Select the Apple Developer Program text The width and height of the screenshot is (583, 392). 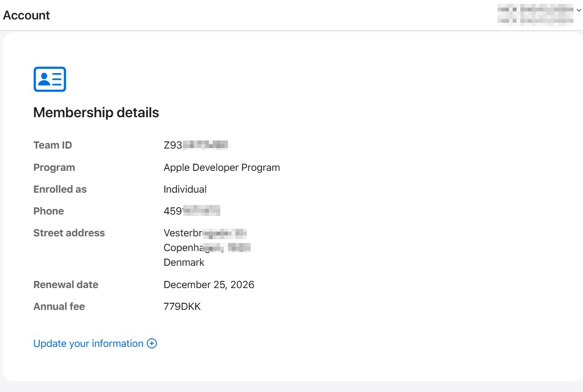[222, 168]
